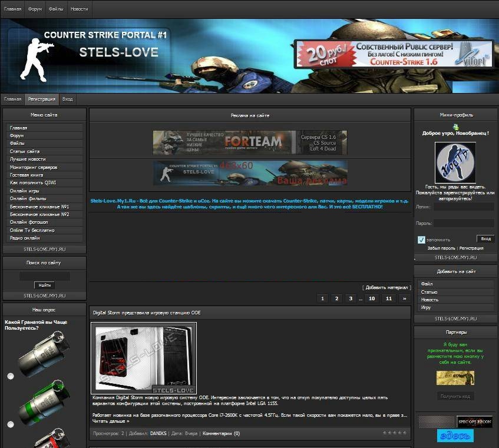The image size is (499, 448).
Task: Add a "Статью" in Добавить на сайт
Action: tap(456, 292)
